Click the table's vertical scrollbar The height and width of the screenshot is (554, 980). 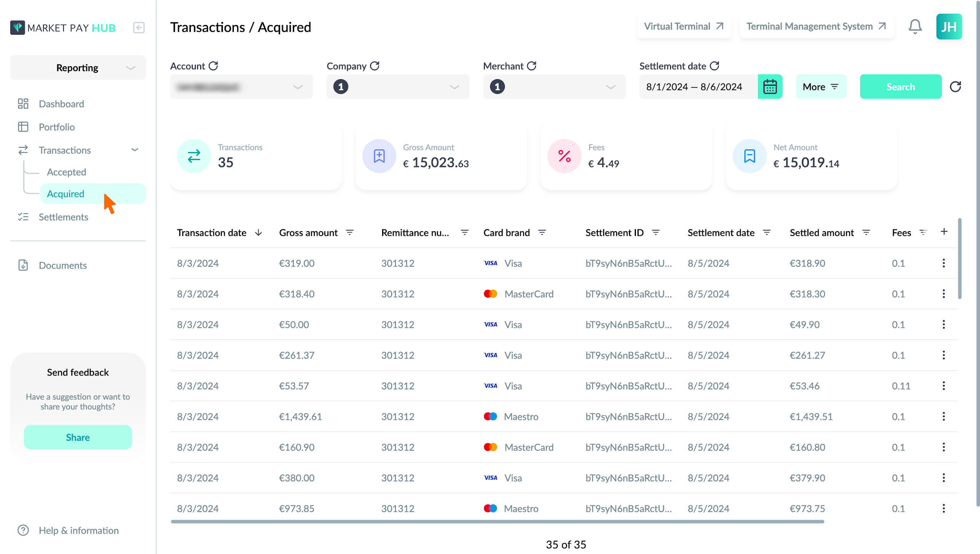tap(960, 259)
